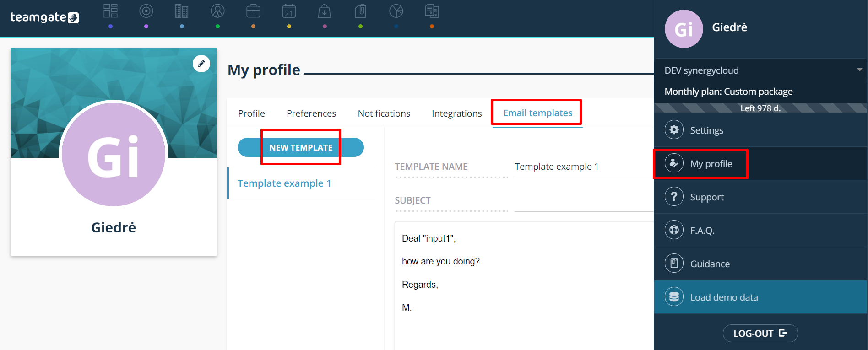Switch to the Integrations tab
Image resolution: width=868 pixels, height=350 pixels.
pos(456,113)
